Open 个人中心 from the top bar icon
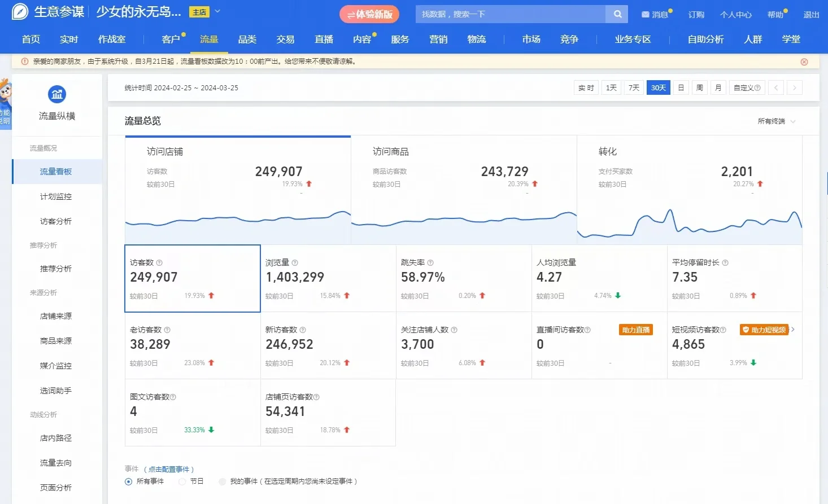Image resolution: width=828 pixels, height=504 pixels. tap(736, 14)
